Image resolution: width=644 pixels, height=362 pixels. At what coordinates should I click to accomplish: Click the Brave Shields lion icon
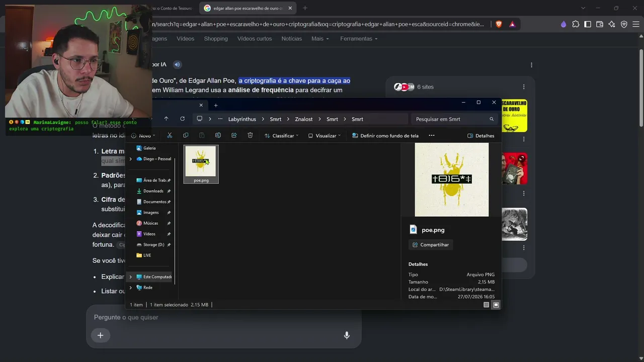(x=499, y=24)
